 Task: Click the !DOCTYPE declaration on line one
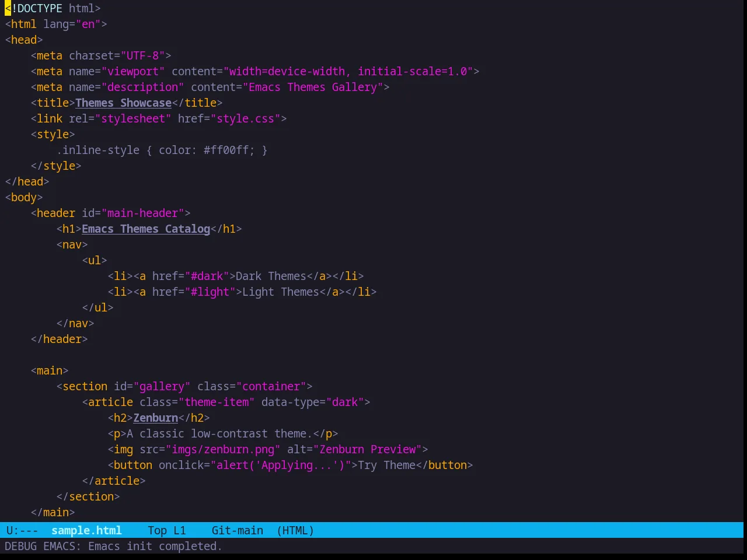tap(53, 8)
